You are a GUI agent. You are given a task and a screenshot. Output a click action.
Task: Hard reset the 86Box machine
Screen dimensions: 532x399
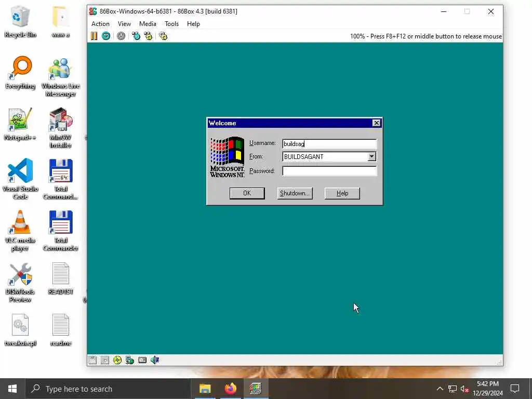(106, 36)
